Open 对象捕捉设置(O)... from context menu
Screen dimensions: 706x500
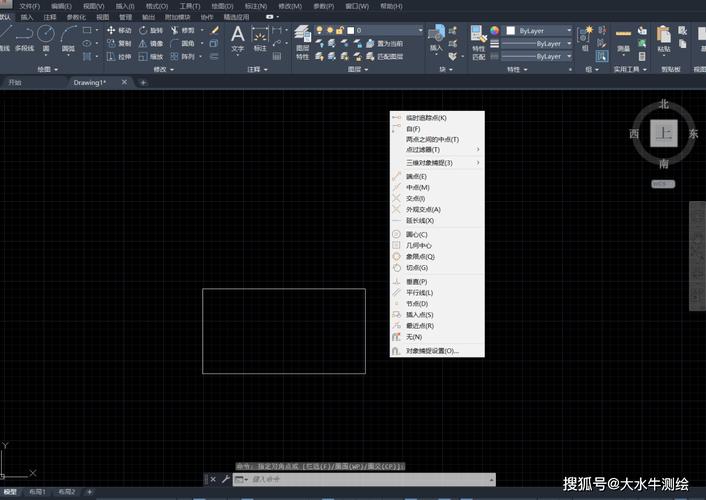437,350
